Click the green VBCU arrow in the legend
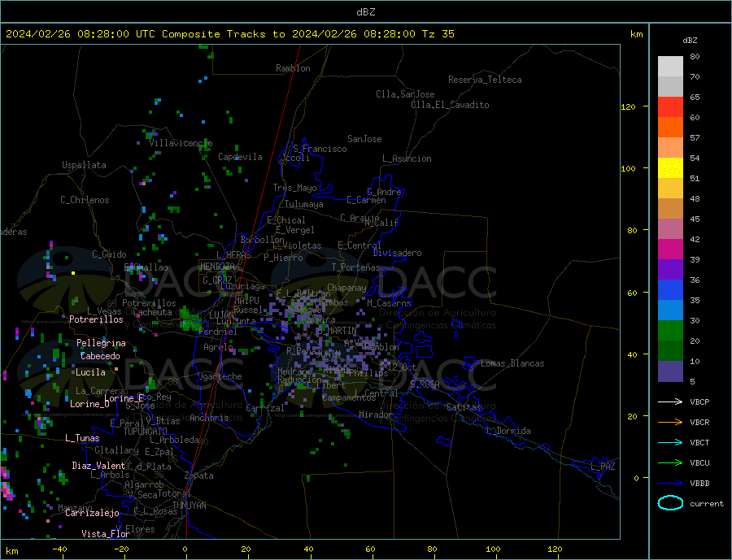 670,463
